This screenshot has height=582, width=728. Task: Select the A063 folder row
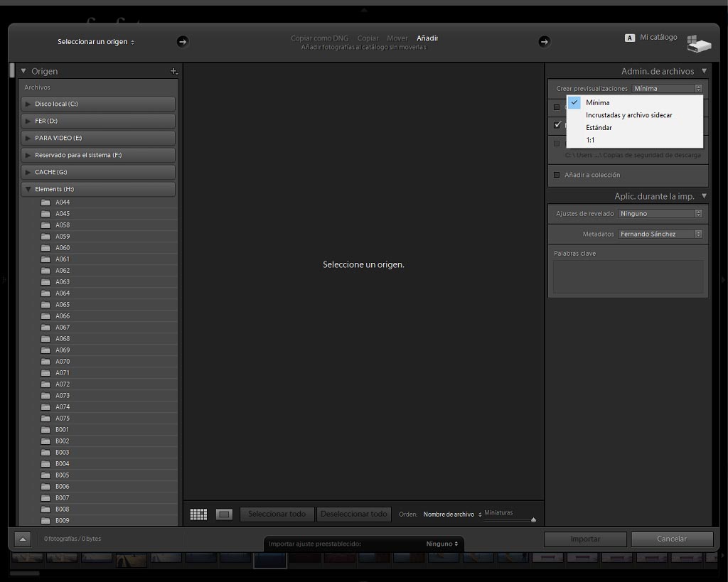point(98,281)
